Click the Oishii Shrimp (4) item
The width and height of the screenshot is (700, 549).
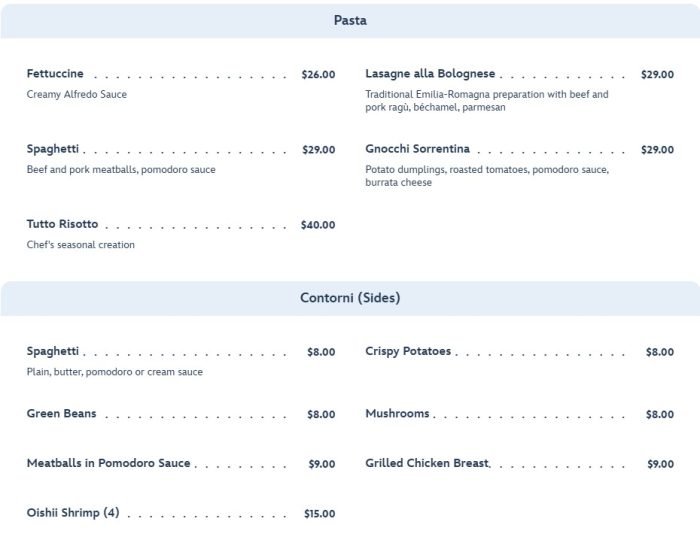[73, 513]
